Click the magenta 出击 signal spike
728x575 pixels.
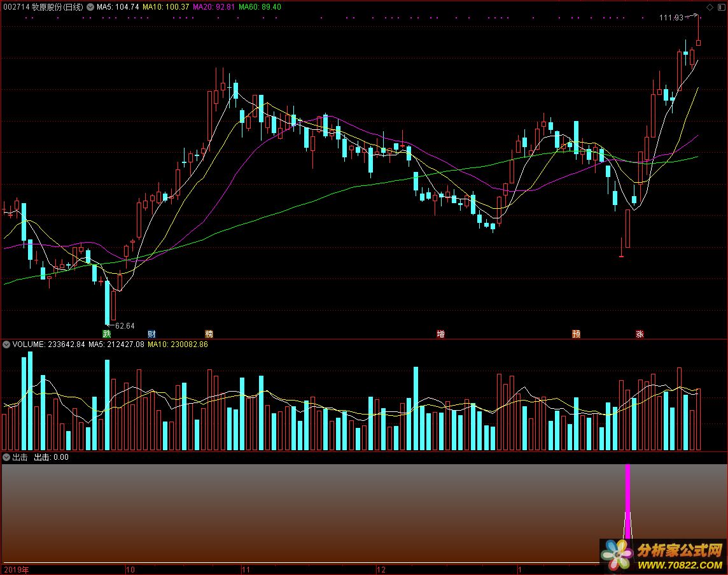(628, 503)
